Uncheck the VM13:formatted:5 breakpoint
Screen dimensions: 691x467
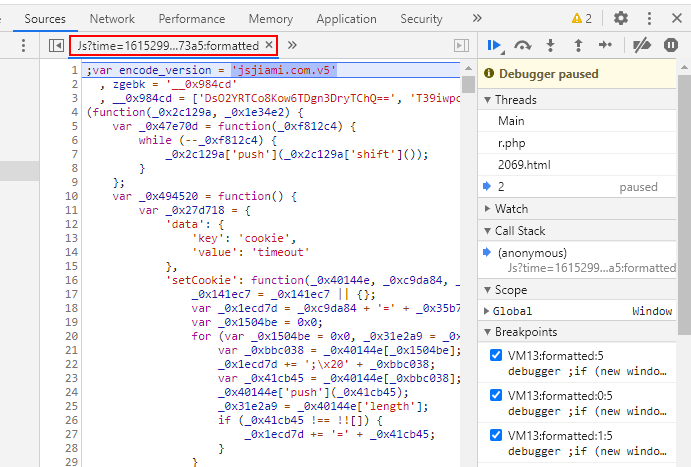(496, 355)
